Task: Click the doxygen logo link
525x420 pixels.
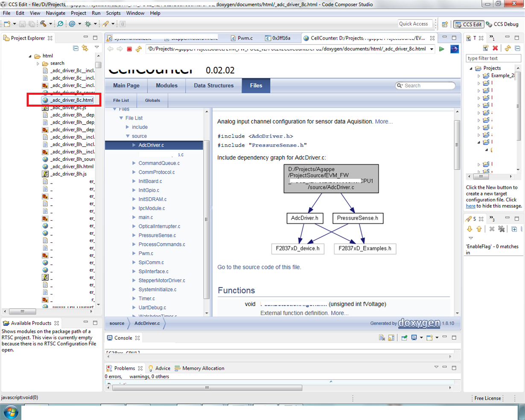Action: 419,323
